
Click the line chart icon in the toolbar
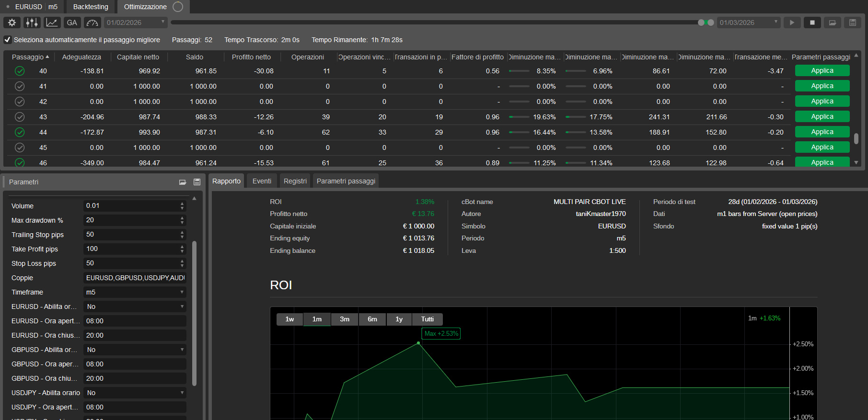click(x=52, y=23)
